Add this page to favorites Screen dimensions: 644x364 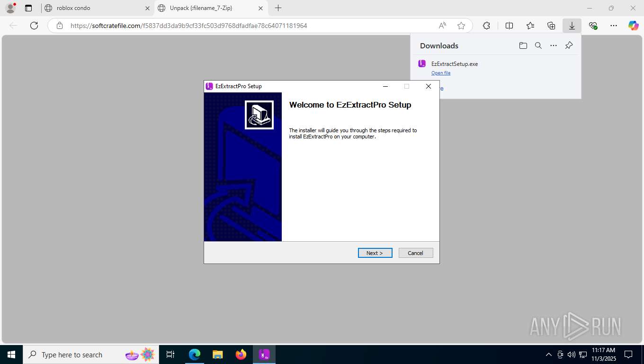coord(461,26)
